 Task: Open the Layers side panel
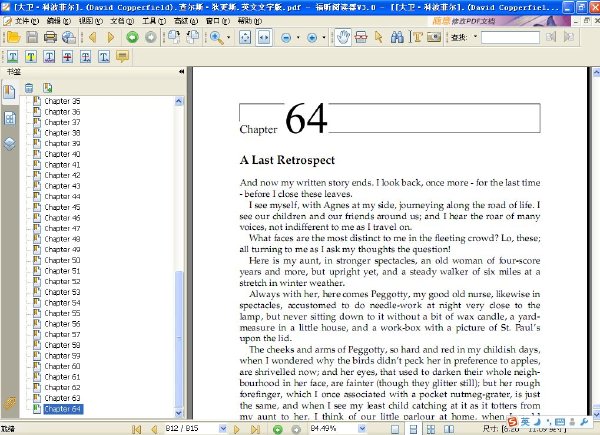(10, 144)
